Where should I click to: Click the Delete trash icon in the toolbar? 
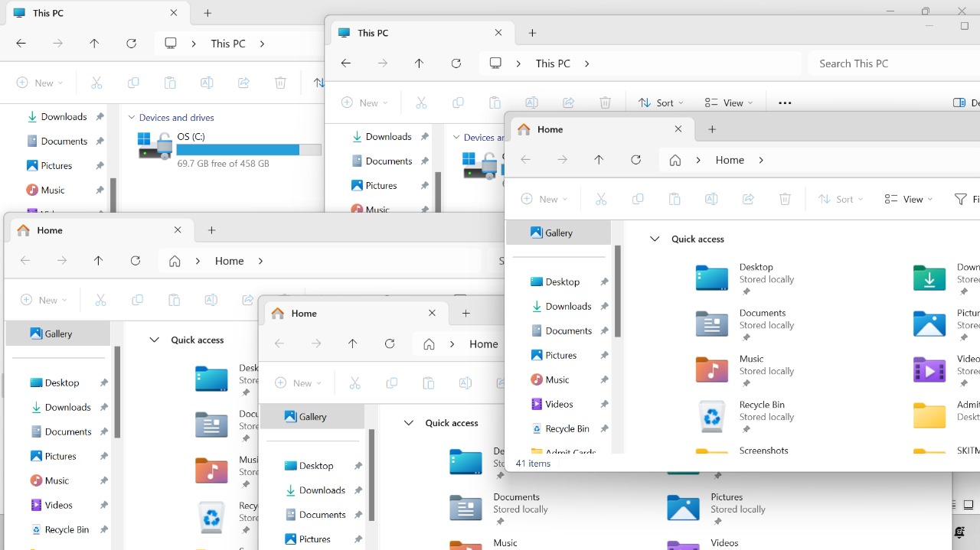[x=785, y=199]
